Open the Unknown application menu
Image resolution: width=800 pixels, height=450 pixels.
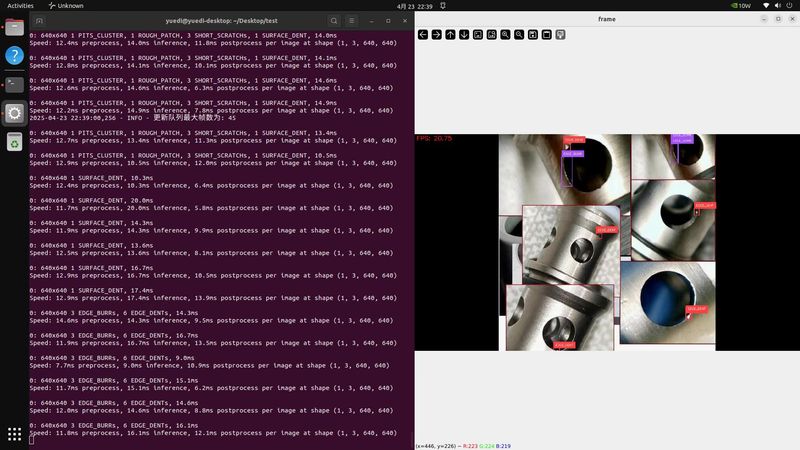pyautogui.click(x=66, y=6)
